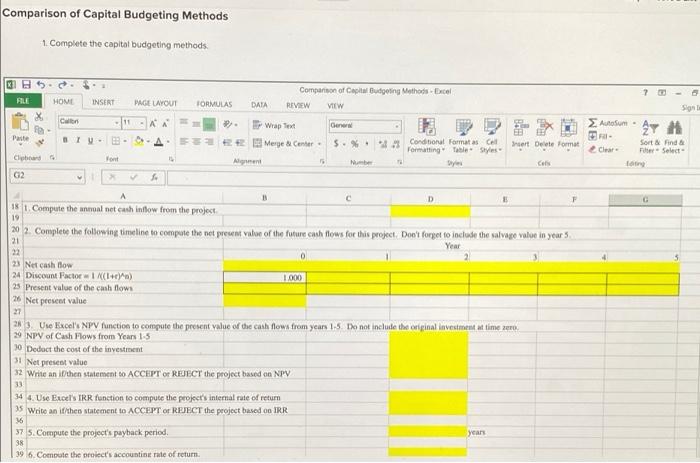Redo the last undone action
Viewport: 700px width, 463px height.
click(x=62, y=84)
